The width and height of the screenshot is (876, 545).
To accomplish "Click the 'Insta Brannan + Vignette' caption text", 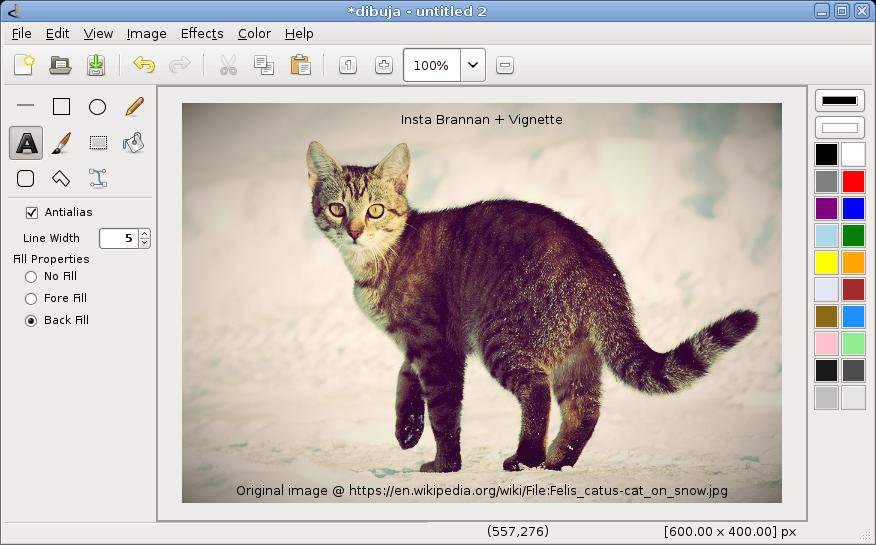I will click(482, 119).
